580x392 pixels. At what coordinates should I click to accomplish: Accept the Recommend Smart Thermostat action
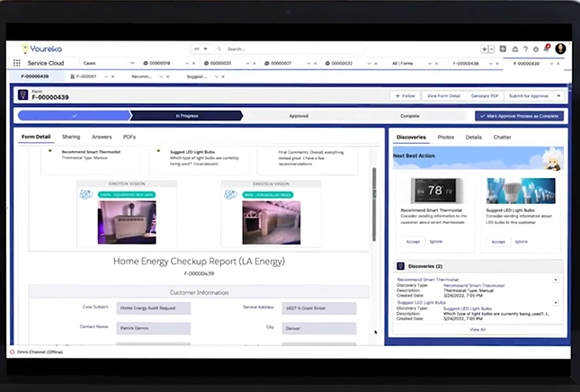click(x=413, y=242)
